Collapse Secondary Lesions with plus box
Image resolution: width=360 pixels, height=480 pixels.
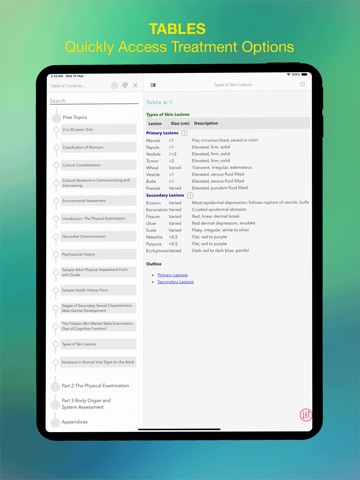click(190, 195)
